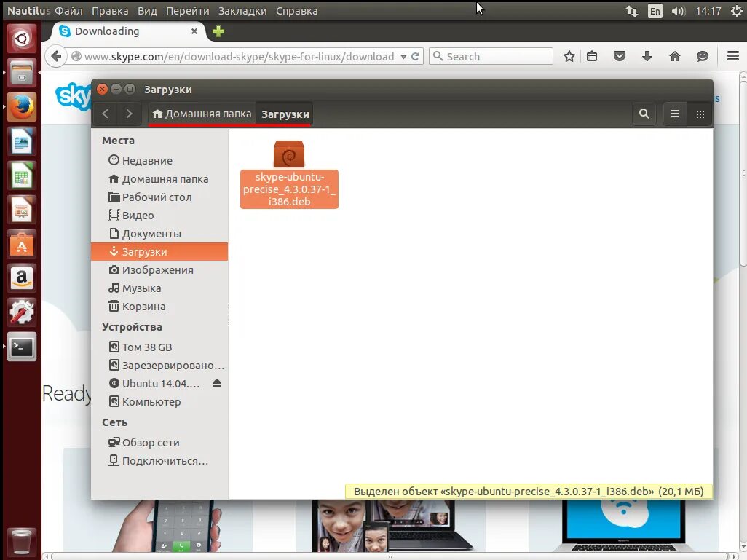Open the Правка menu
The image size is (747, 560).
tap(110, 11)
